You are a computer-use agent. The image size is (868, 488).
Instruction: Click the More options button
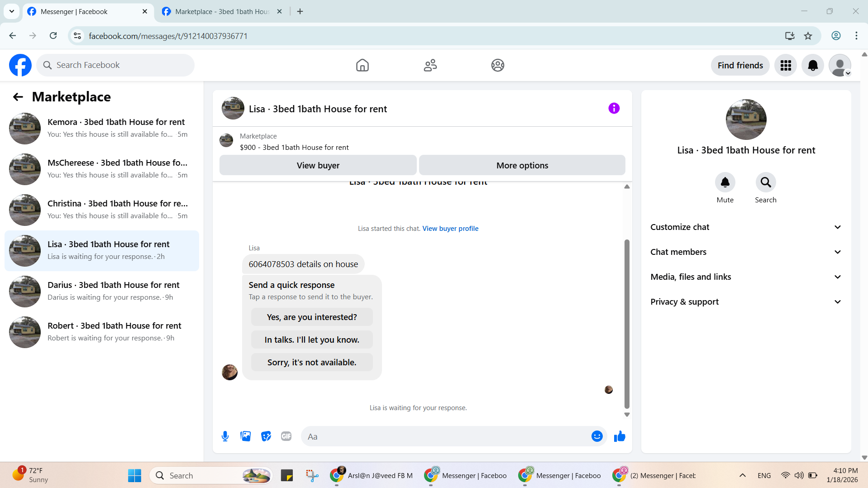click(522, 165)
